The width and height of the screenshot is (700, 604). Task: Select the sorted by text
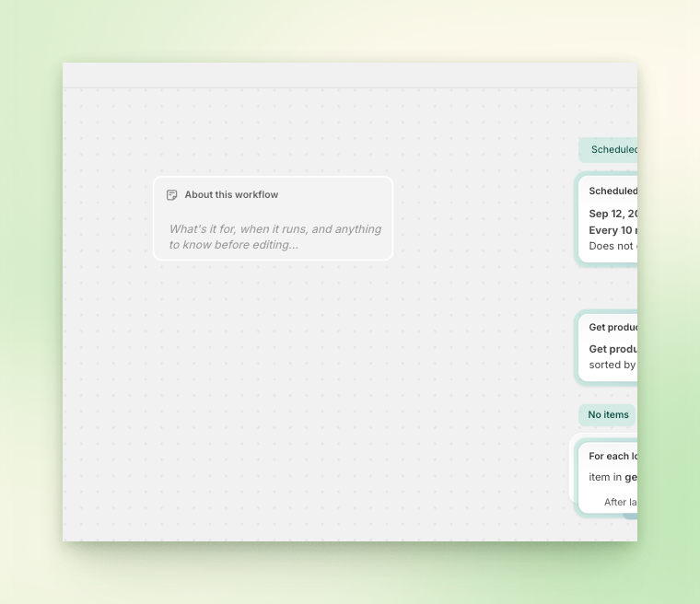pos(612,365)
